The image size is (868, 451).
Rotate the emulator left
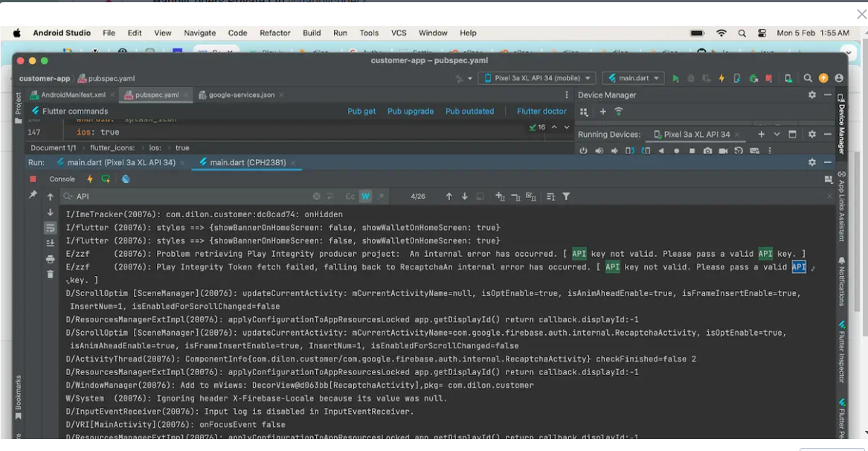pyautogui.click(x=630, y=150)
